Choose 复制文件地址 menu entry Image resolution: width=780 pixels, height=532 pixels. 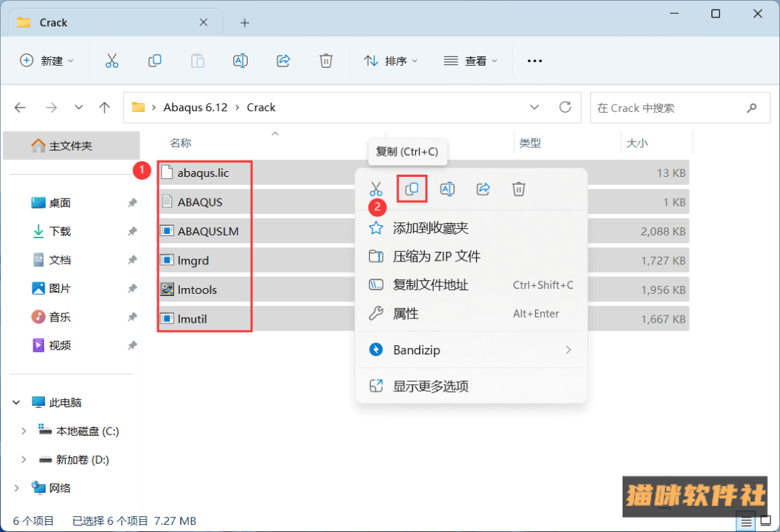(x=471, y=285)
